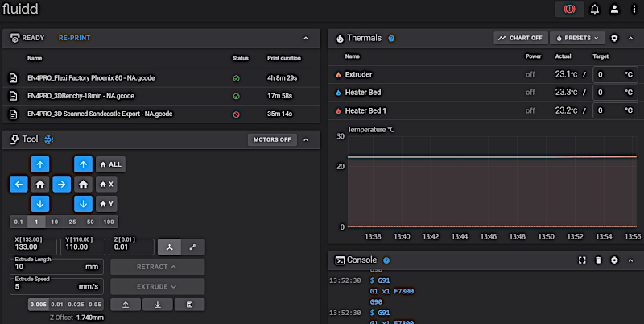Select EN4PRO_3DBenchy-18min file name
644x324 pixels.
[x=81, y=96]
